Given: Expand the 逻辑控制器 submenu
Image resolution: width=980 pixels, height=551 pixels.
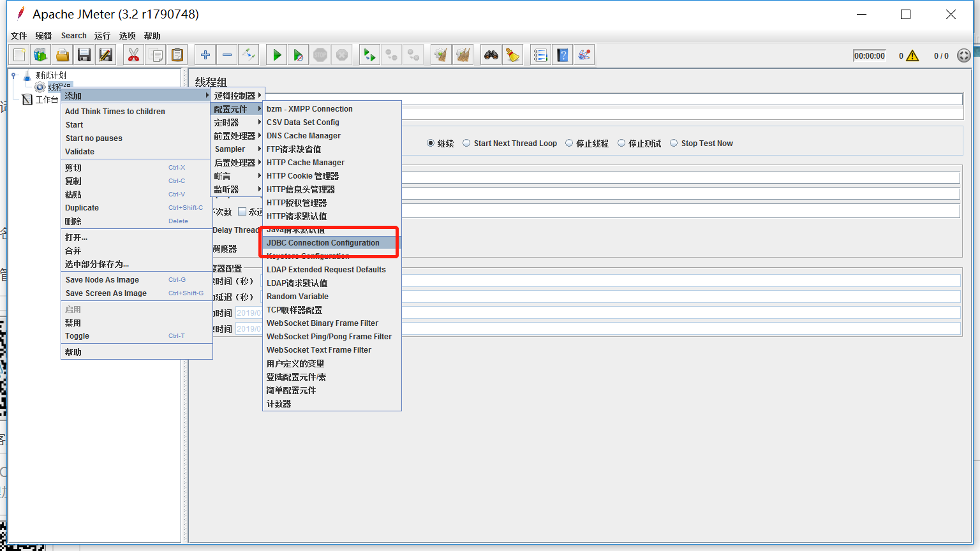Looking at the screenshot, I should tap(237, 96).
